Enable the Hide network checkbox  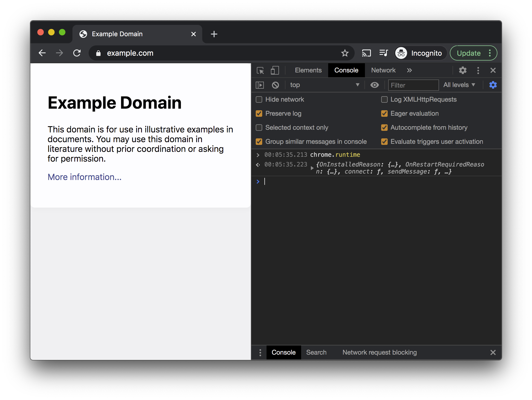(259, 99)
